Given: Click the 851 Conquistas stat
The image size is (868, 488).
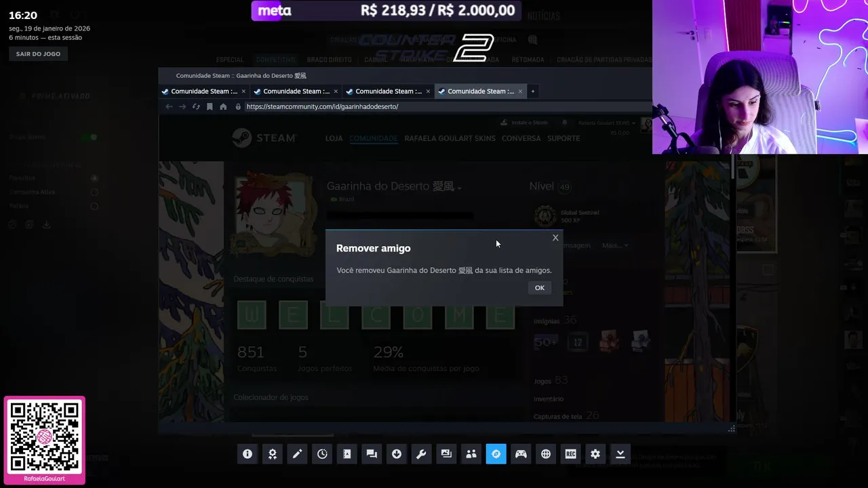Looking at the screenshot, I should 256,359.
